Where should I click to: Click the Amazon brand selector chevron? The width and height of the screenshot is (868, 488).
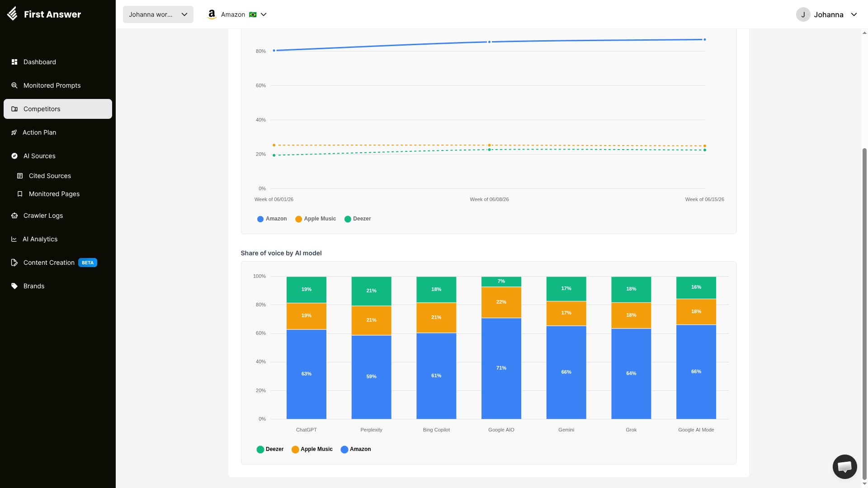[x=264, y=14]
